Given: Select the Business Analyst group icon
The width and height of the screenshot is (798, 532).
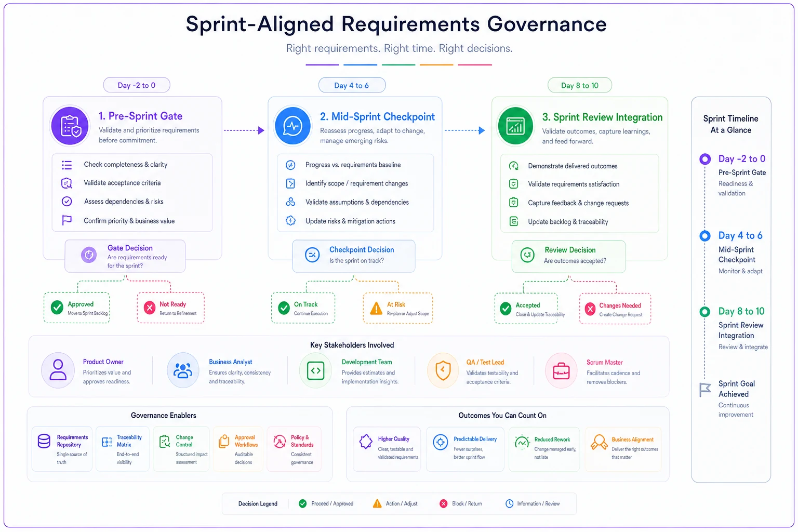Looking at the screenshot, I should 183,370.
